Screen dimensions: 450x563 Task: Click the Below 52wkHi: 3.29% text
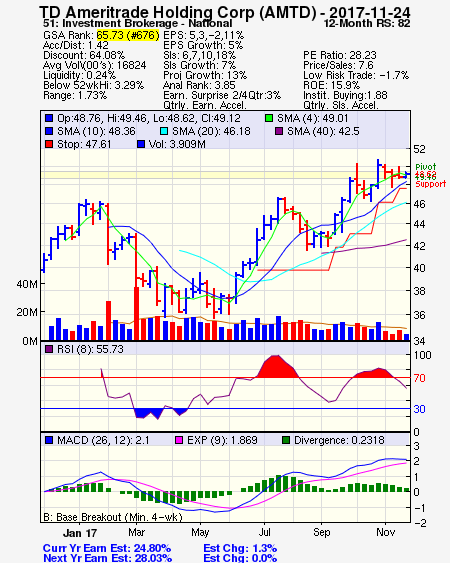pyautogui.click(x=93, y=85)
